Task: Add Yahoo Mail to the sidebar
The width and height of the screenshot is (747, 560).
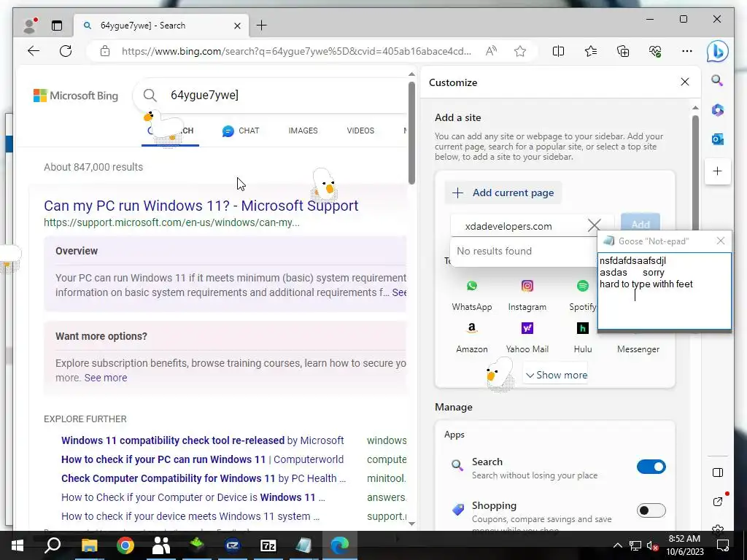Action: tap(527, 337)
